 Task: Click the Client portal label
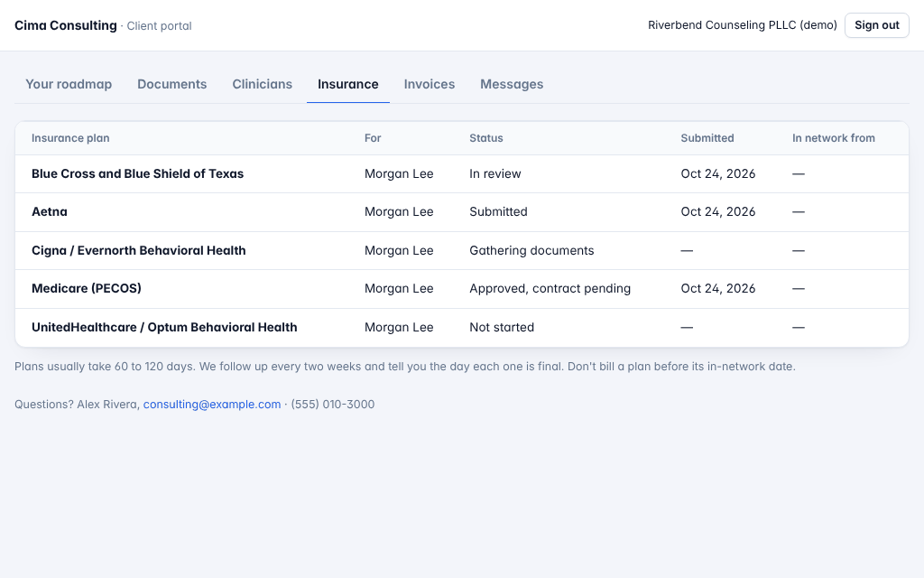click(159, 26)
